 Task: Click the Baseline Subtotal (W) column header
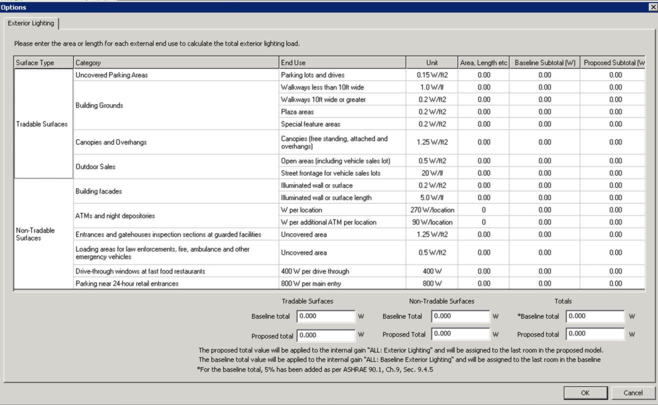[x=545, y=63]
